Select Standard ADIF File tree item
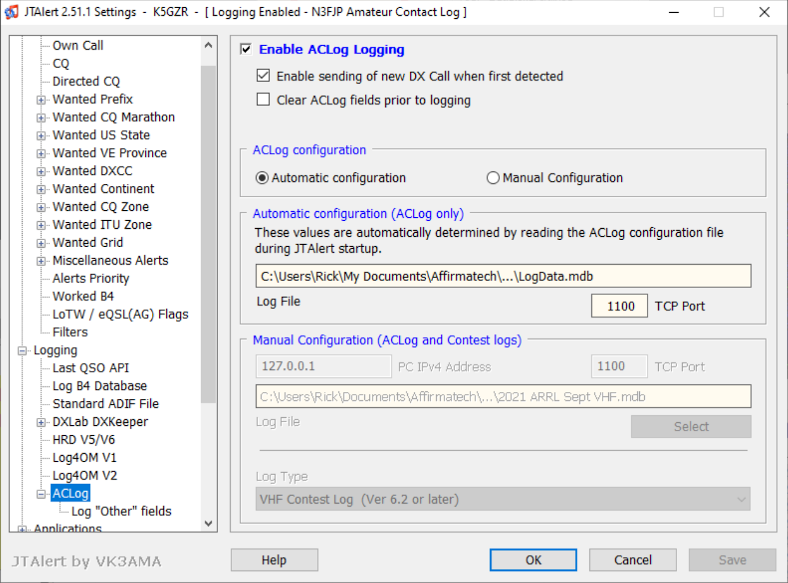The height and width of the screenshot is (583, 788). 106,404
